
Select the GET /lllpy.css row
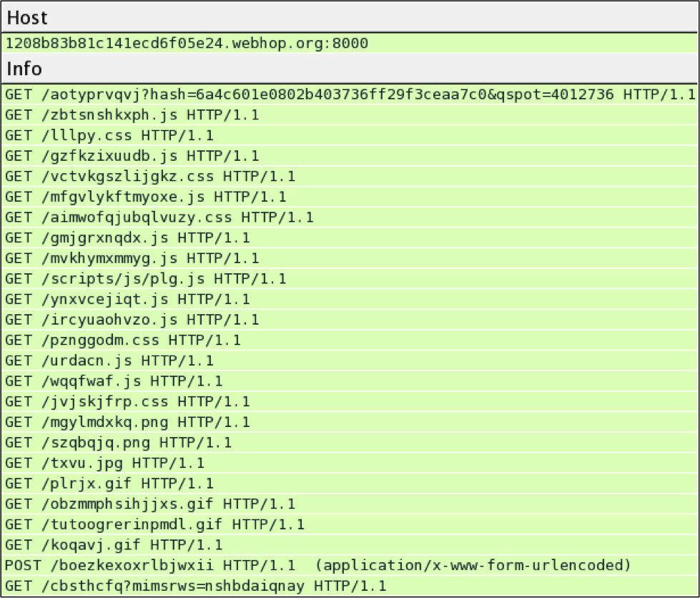click(x=350, y=135)
